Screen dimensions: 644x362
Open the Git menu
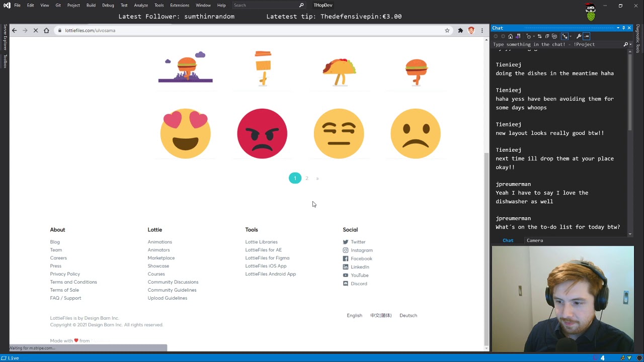point(58,5)
